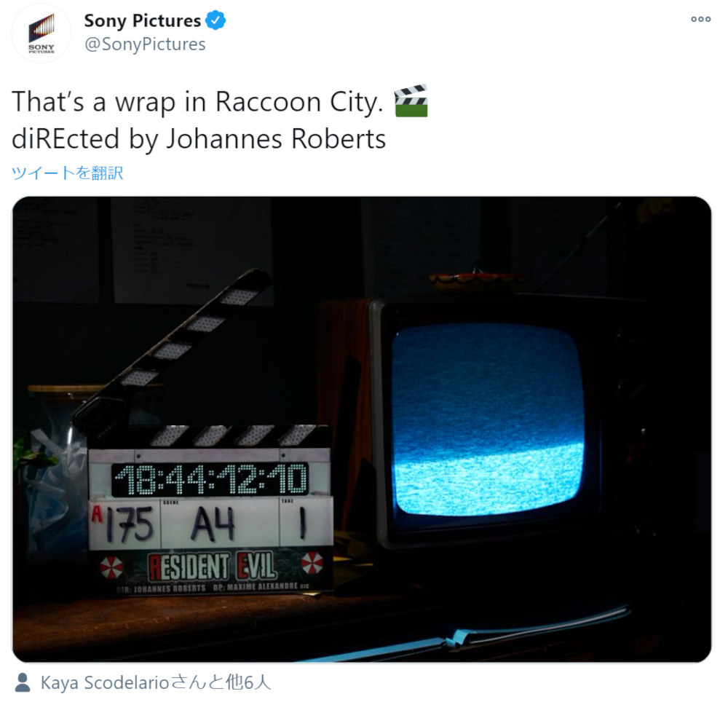Open the Sony Pictures display name link

tap(142, 21)
